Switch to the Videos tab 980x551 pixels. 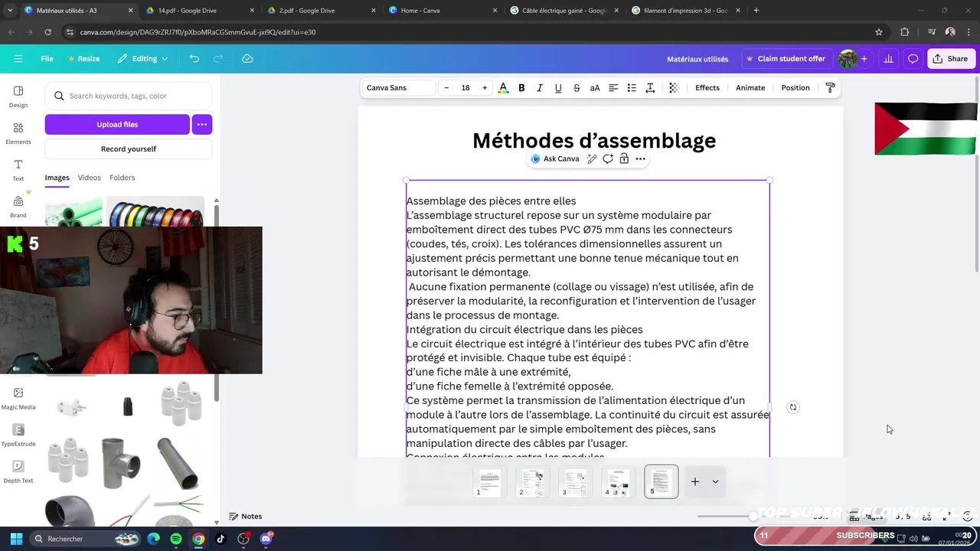(x=90, y=178)
